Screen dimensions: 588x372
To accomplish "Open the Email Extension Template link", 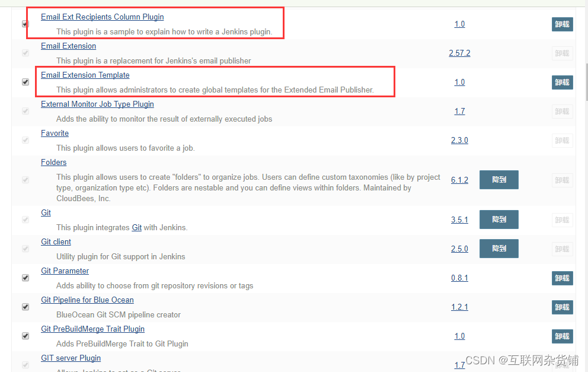I will pyautogui.click(x=85, y=75).
